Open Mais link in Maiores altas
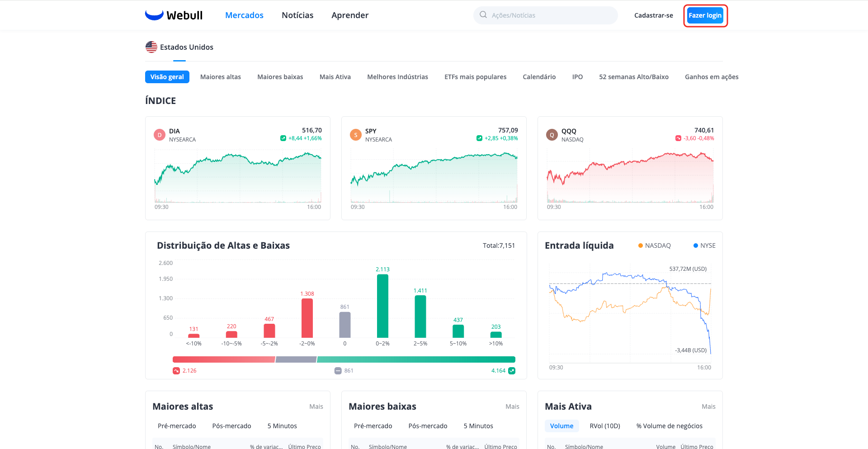Viewport: 868px width, 449px height. pos(316,406)
